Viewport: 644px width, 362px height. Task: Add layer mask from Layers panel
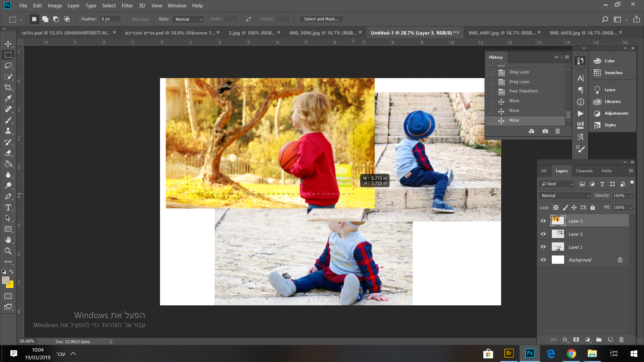pos(576,340)
